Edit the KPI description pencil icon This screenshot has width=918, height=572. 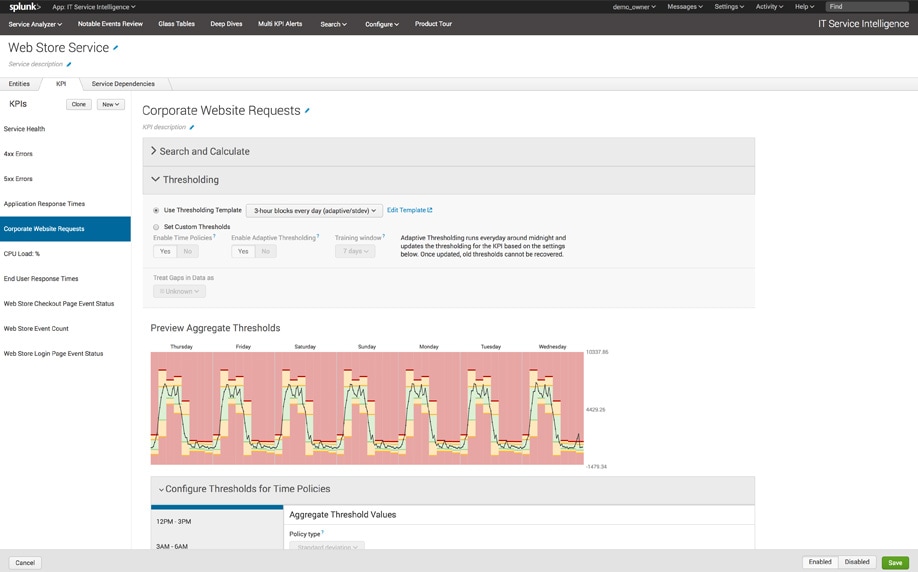point(191,127)
